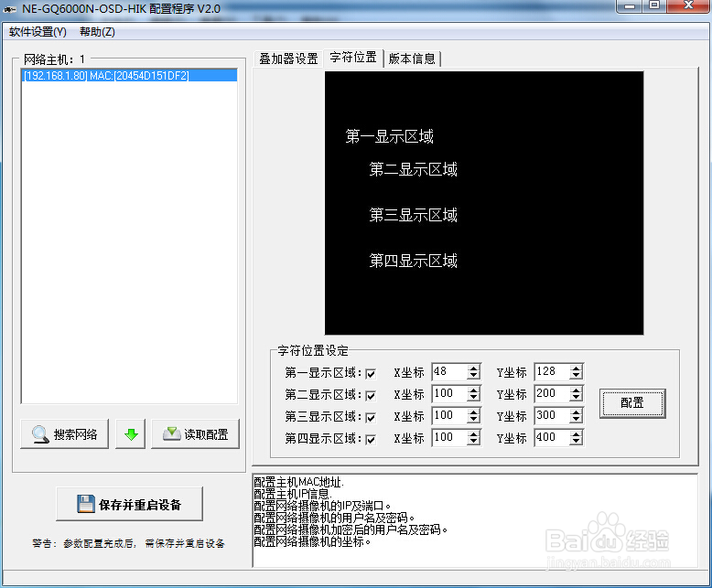Click the 读取配置 envelope icon

tap(172, 433)
